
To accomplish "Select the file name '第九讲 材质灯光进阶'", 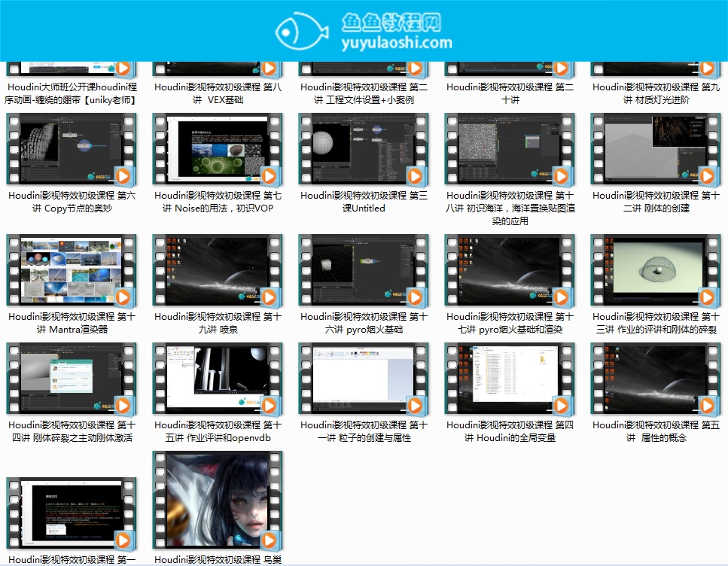I will pyautogui.click(x=656, y=93).
